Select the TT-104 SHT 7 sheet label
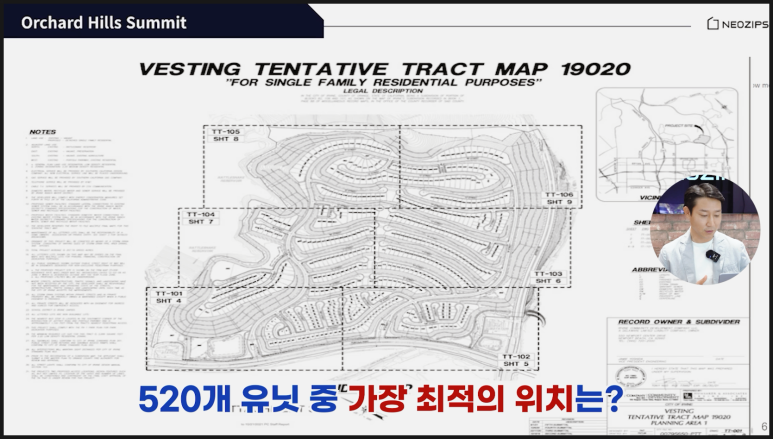 (201, 218)
